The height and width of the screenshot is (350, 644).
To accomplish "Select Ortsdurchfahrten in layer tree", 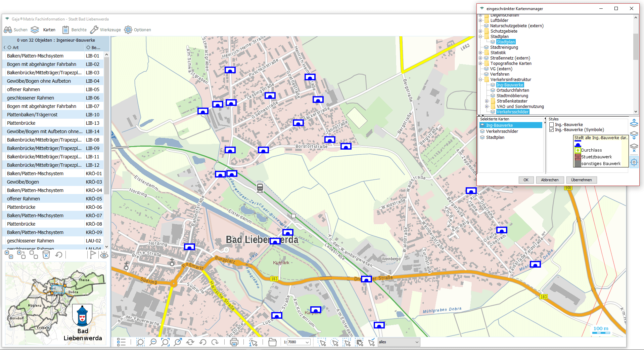I will (x=512, y=90).
